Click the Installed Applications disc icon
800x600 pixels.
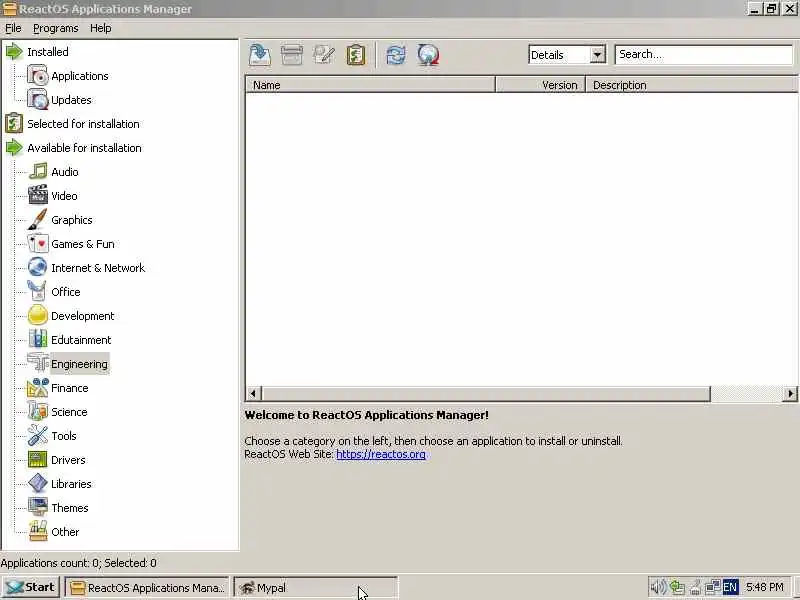(38, 76)
